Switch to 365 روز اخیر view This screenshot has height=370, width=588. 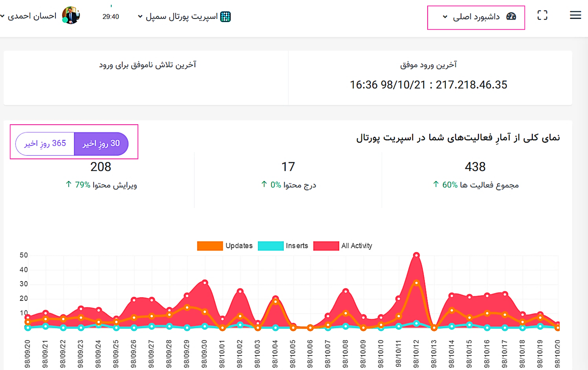pos(45,143)
